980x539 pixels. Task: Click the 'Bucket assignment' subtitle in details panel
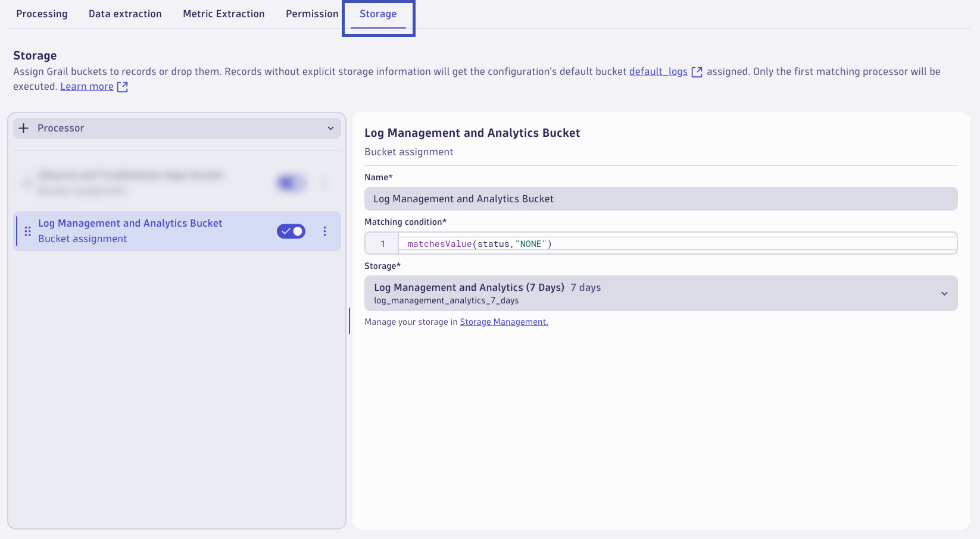click(x=409, y=152)
